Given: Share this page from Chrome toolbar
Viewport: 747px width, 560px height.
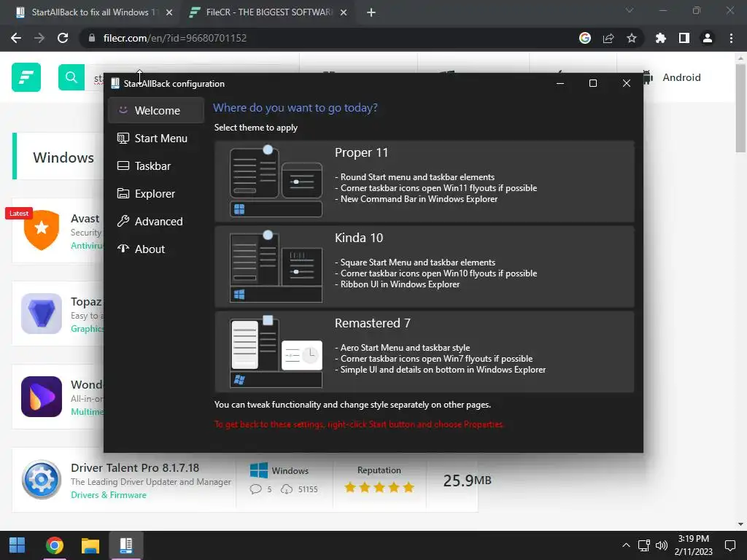Looking at the screenshot, I should [608, 38].
